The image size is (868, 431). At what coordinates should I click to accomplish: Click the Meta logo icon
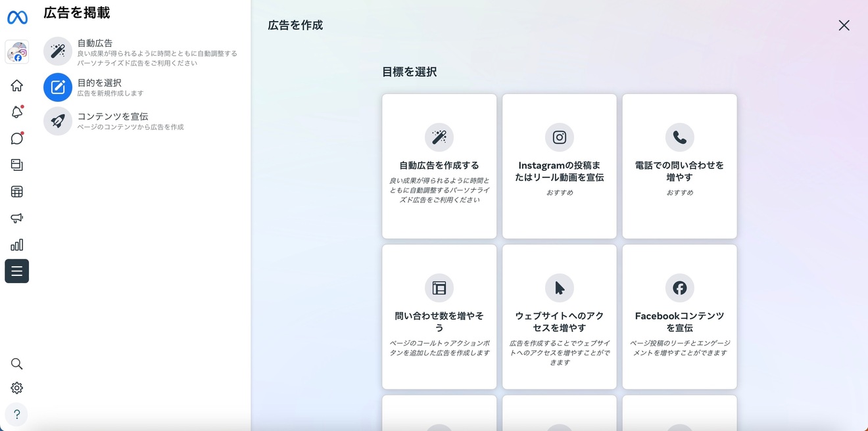click(17, 18)
